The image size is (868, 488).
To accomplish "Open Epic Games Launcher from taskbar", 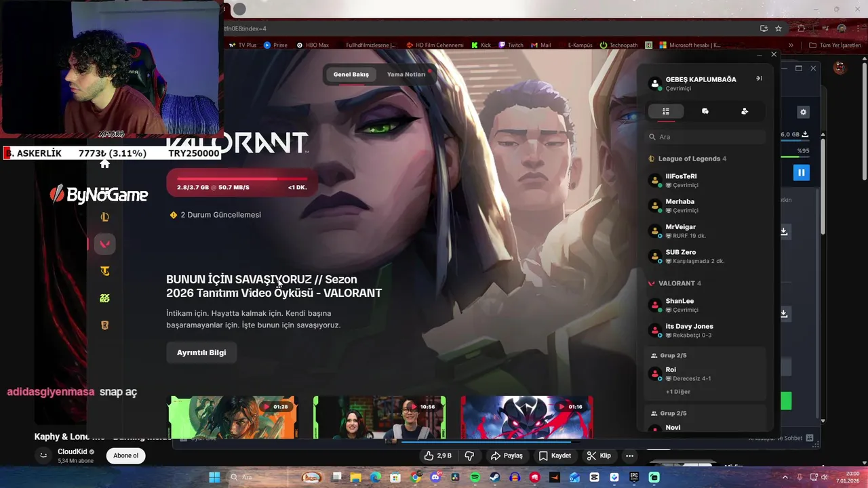I will point(634,477).
